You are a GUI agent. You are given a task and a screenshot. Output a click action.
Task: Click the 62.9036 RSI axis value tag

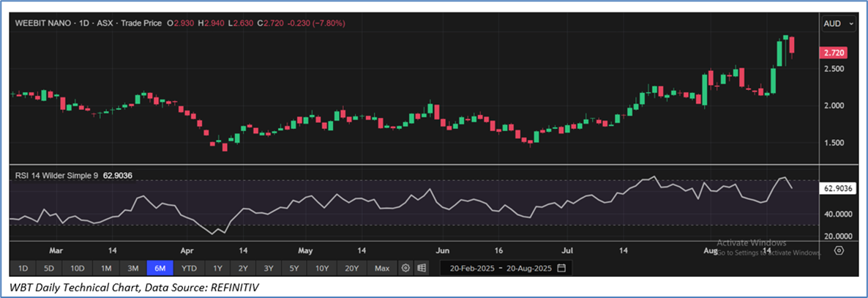839,188
